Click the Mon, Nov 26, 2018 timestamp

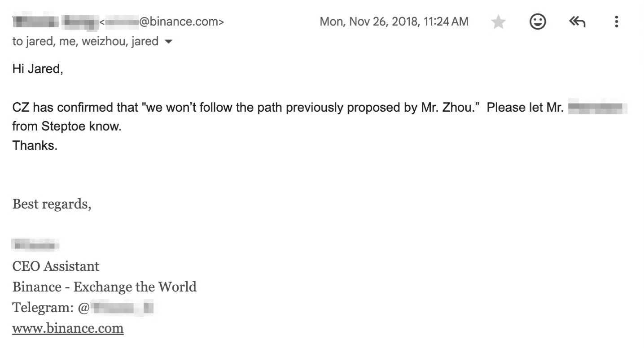[x=394, y=22]
